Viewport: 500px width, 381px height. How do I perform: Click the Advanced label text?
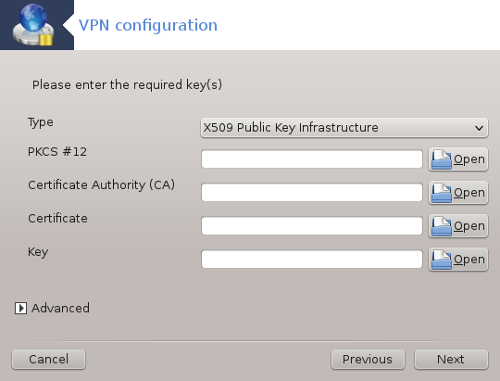(x=60, y=308)
